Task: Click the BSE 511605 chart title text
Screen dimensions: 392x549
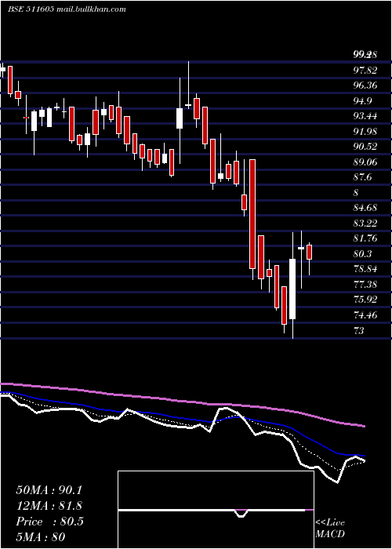Action: pos(67,9)
